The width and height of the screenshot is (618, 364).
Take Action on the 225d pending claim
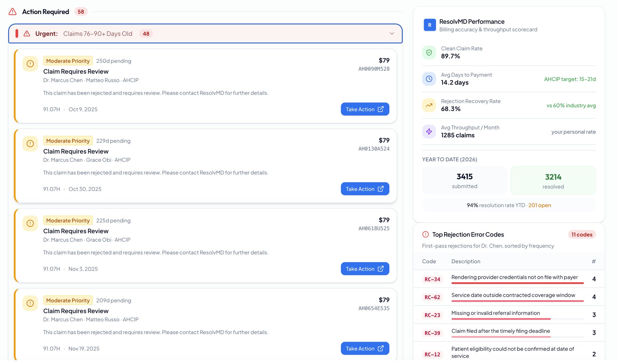point(365,269)
